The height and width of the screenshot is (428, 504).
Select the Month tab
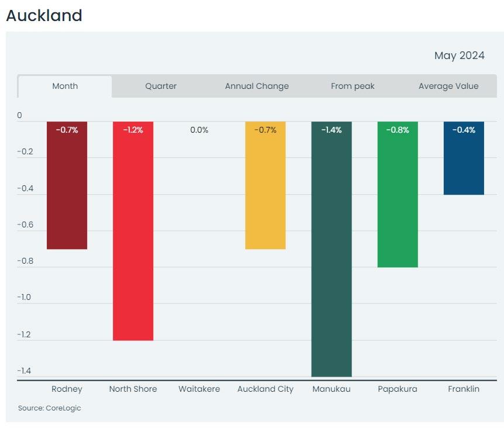(65, 86)
